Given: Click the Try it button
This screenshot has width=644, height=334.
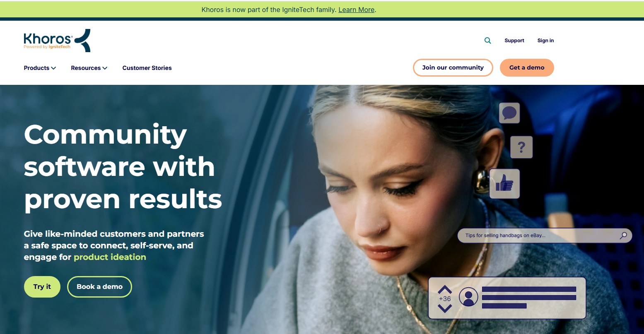Looking at the screenshot, I should [x=42, y=286].
